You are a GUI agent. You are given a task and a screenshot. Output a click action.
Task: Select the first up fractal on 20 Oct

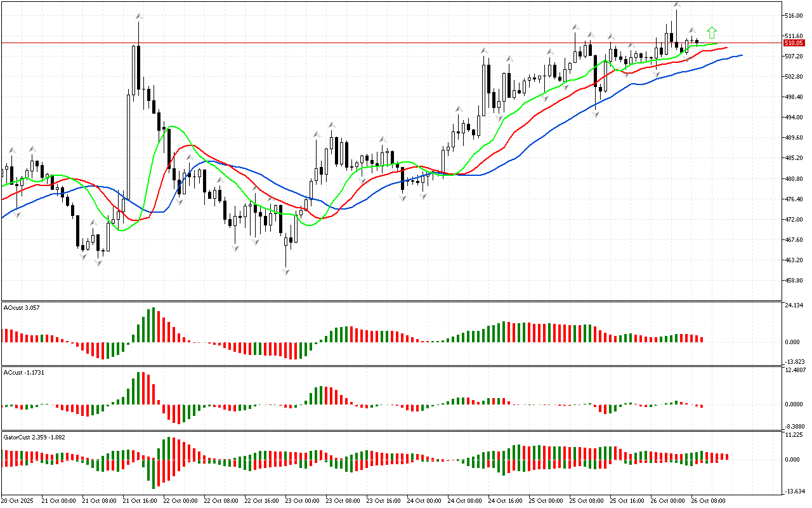10,150
